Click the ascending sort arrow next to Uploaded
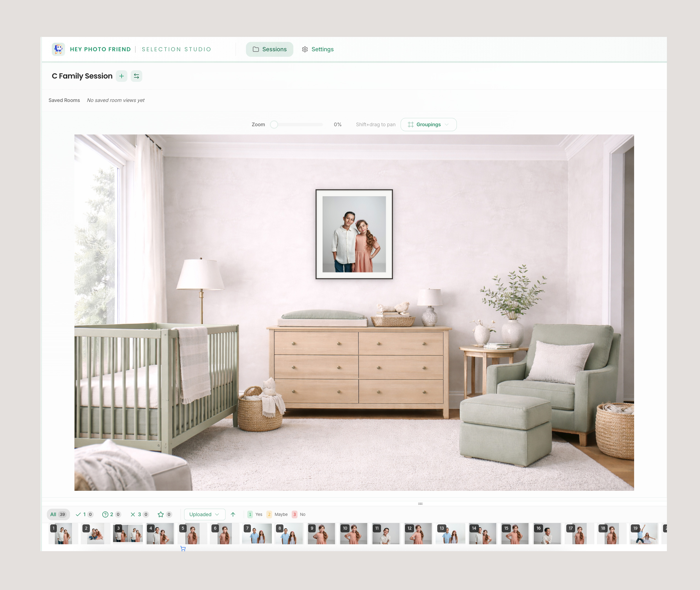Screen dimensions: 700x590 coord(233,514)
